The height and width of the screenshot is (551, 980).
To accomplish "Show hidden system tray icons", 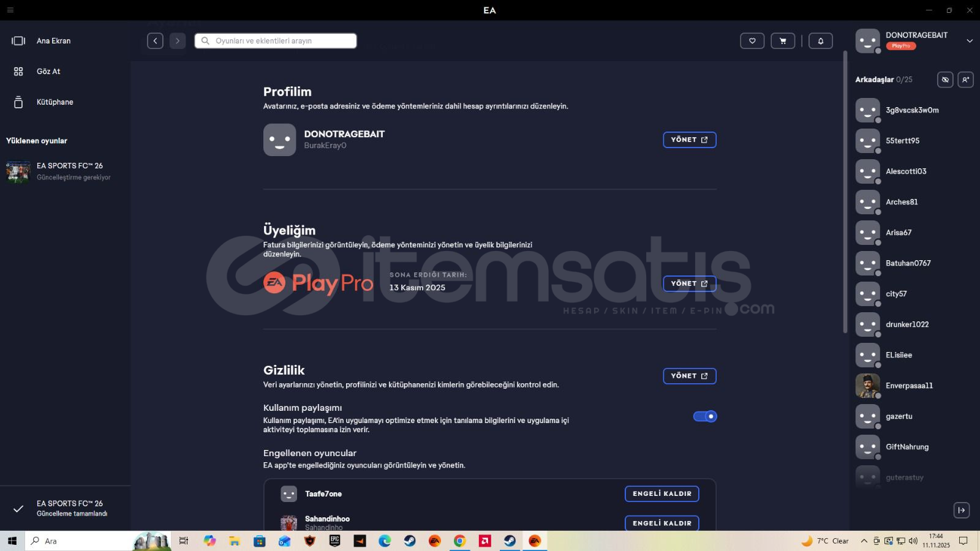I will [864, 541].
